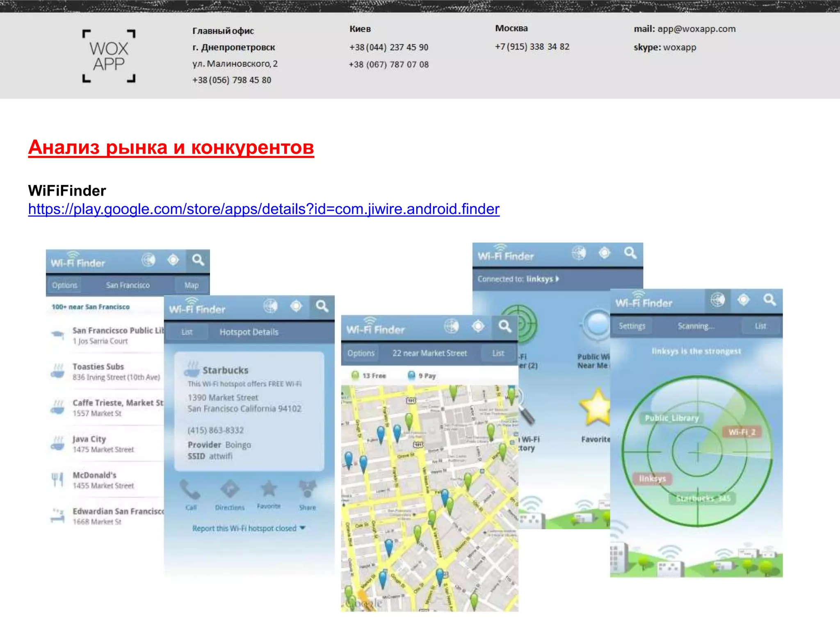Tap locate-me icon in the Scanning radar screen
Screen dimensions: 840x630
pyautogui.click(x=744, y=300)
